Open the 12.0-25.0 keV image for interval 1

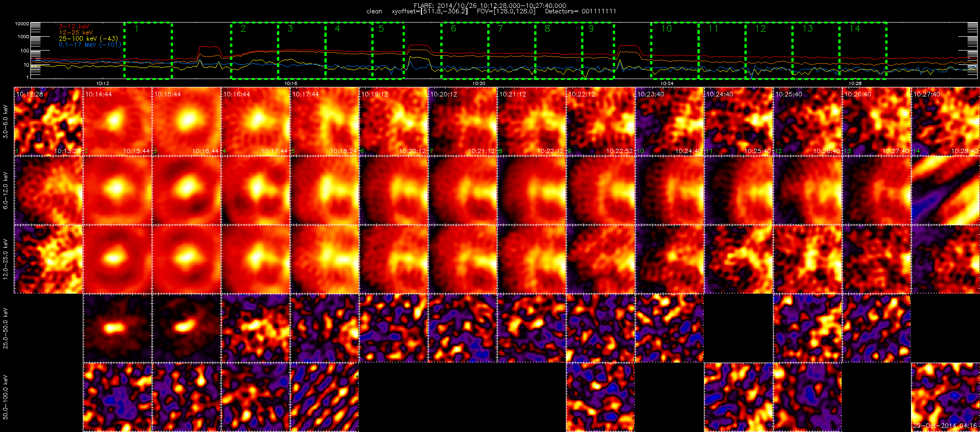point(48,259)
